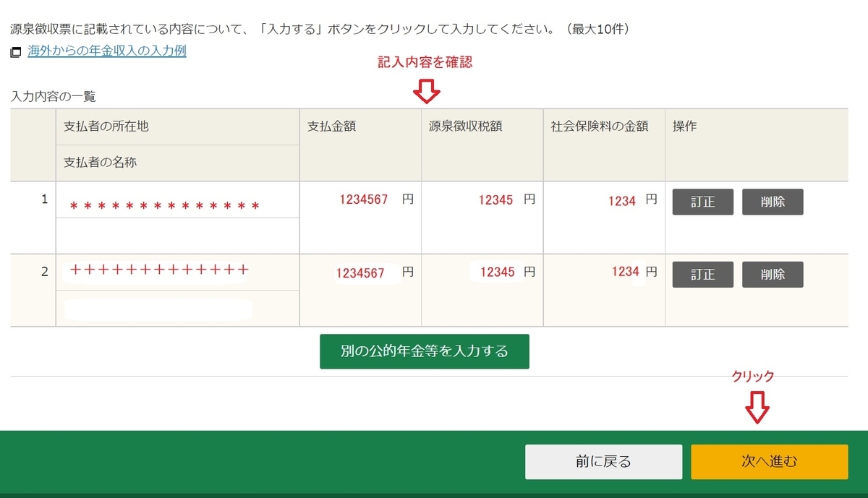This screenshot has width=868, height=498.
Task: Click 訂正 for entry 1
Action: tap(702, 202)
